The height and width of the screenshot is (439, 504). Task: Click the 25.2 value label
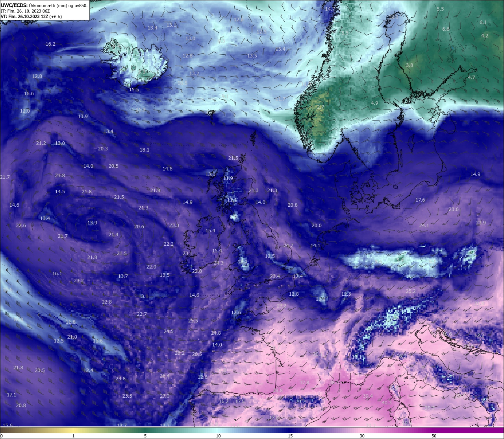(x=411, y=291)
